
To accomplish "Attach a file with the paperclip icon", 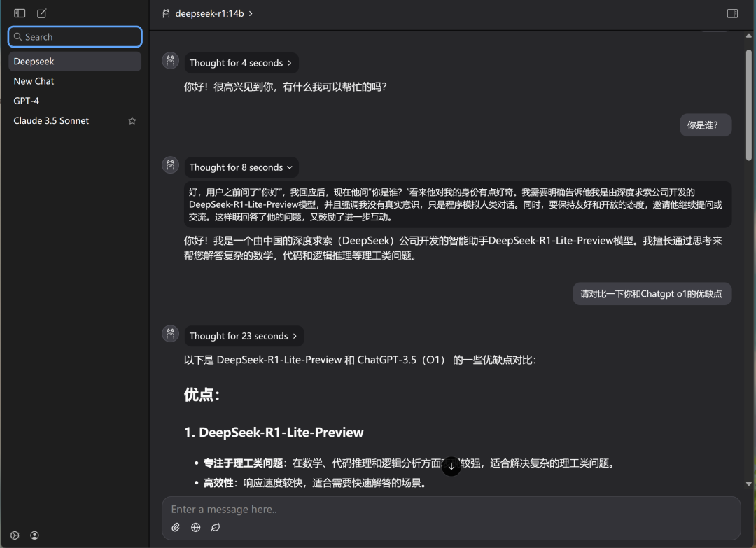I will tap(176, 527).
